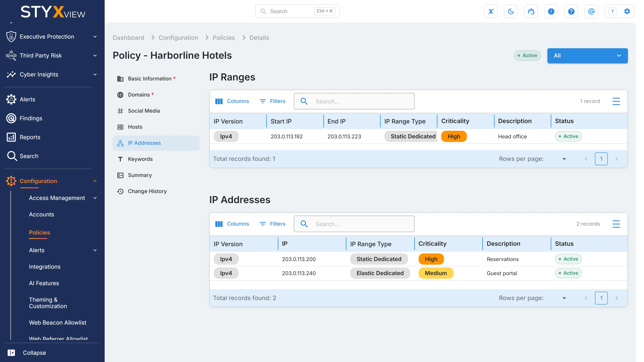This screenshot has height=362, width=644.
Task: Collapse the Configuration section
Action: (95, 181)
